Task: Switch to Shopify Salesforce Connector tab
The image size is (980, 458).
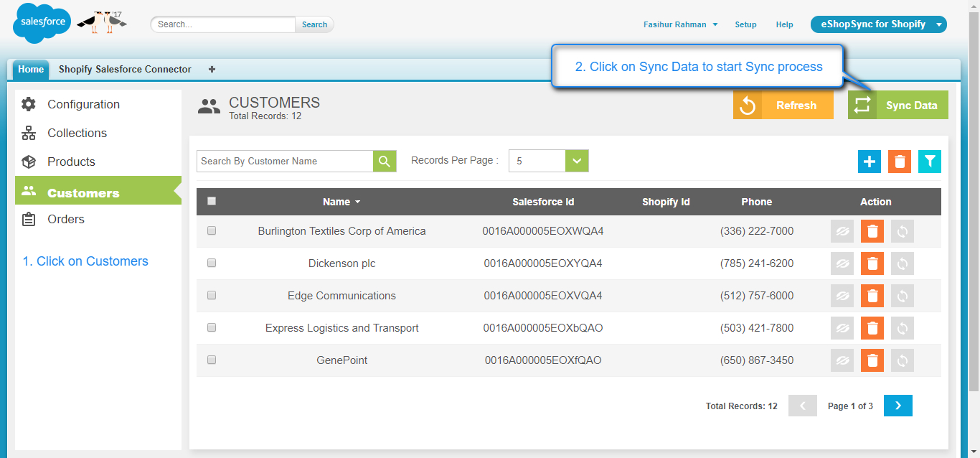Action: [125, 70]
